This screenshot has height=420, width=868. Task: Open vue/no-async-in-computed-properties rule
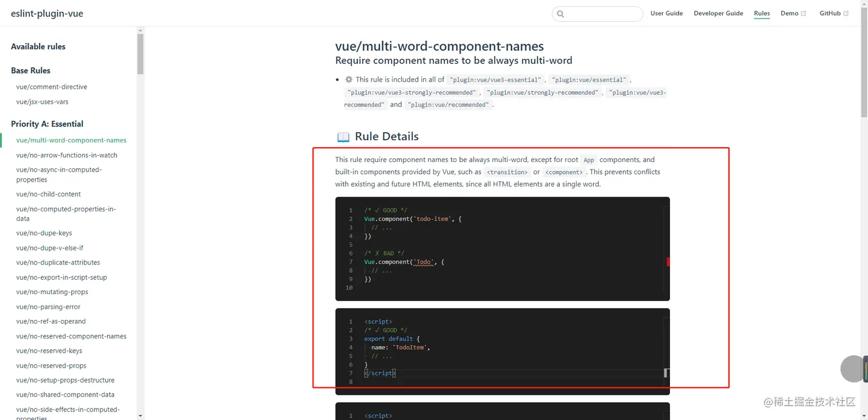click(x=59, y=175)
